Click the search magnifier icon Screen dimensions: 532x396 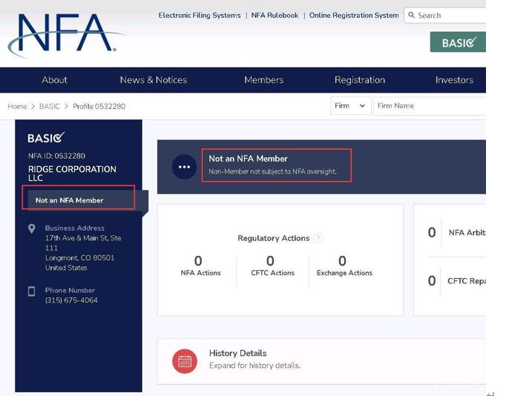[x=412, y=15]
